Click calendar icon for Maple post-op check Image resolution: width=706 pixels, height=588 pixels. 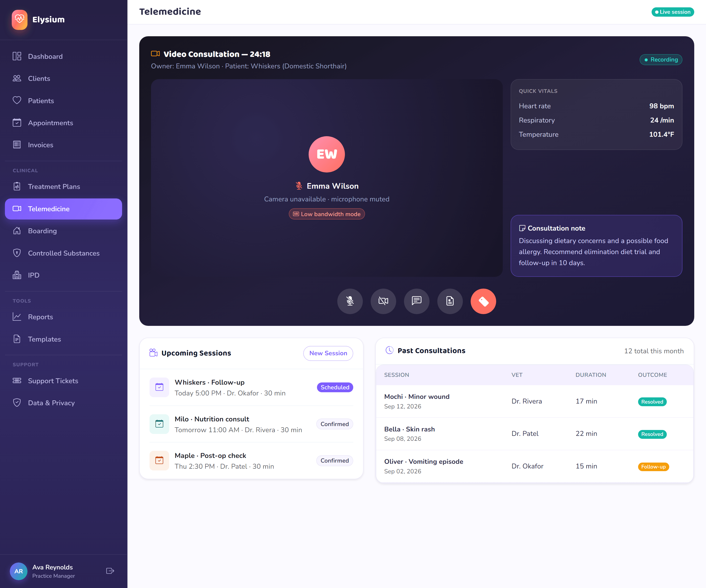point(159,461)
